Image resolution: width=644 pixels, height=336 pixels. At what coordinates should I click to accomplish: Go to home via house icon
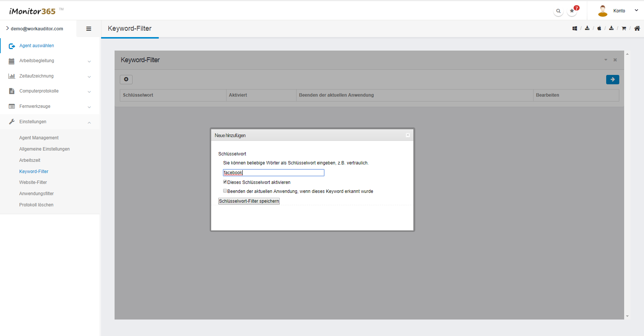(637, 28)
